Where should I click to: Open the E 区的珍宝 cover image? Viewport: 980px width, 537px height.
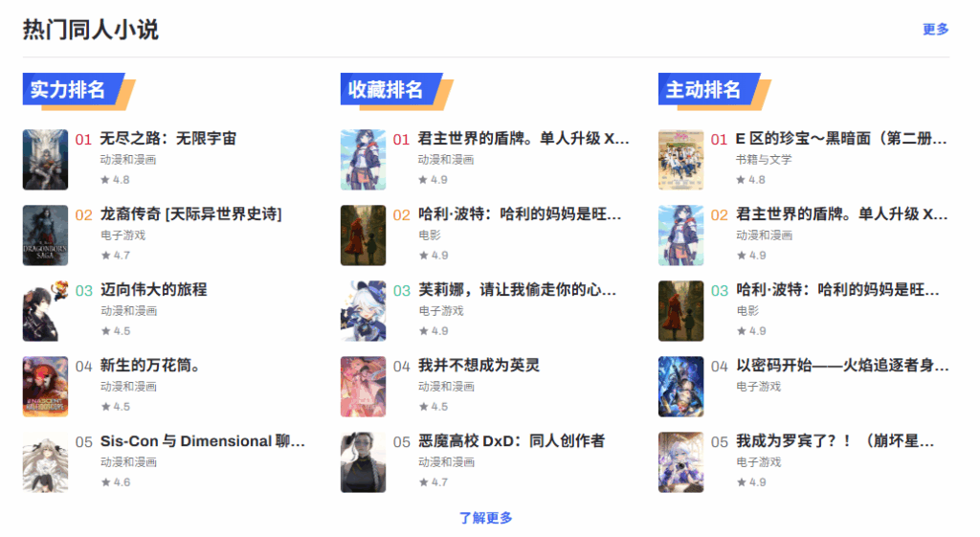(x=680, y=160)
